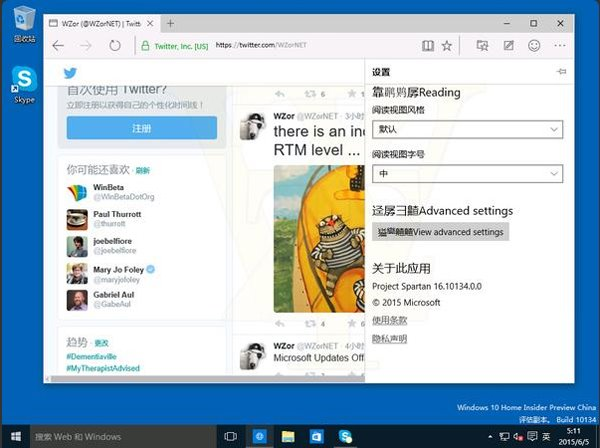Open the 隐私声明 privacy statement link
Image resolution: width=600 pixels, height=448 pixels.
coord(389,339)
